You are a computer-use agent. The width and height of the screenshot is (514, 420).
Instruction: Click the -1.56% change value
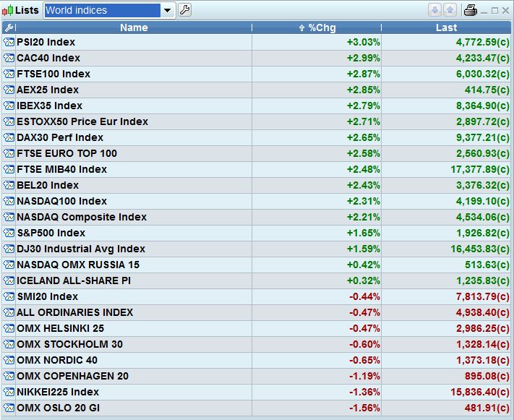(364, 408)
